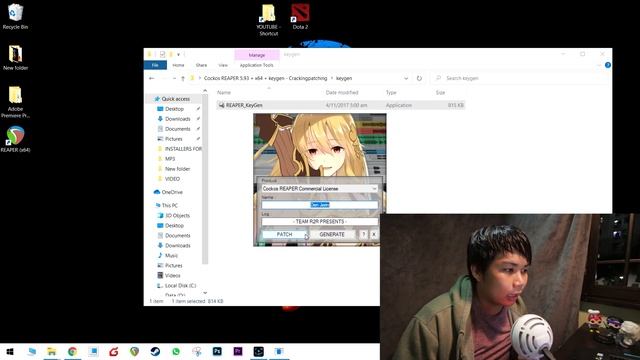Refresh the keygen folder view
Screen dimensions: 640x360
point(419,78)
